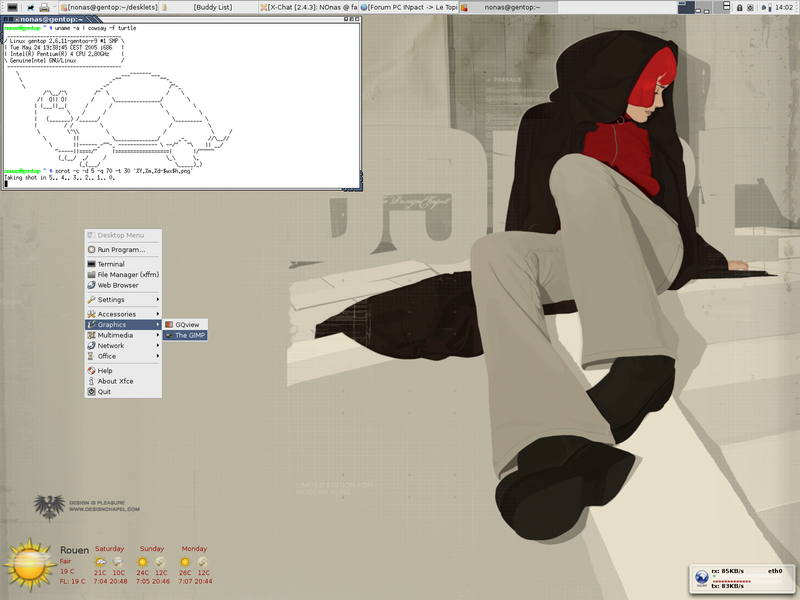Click the FL: 19 C feels-like text
This screenshot has width=800, height=600.
74,582
